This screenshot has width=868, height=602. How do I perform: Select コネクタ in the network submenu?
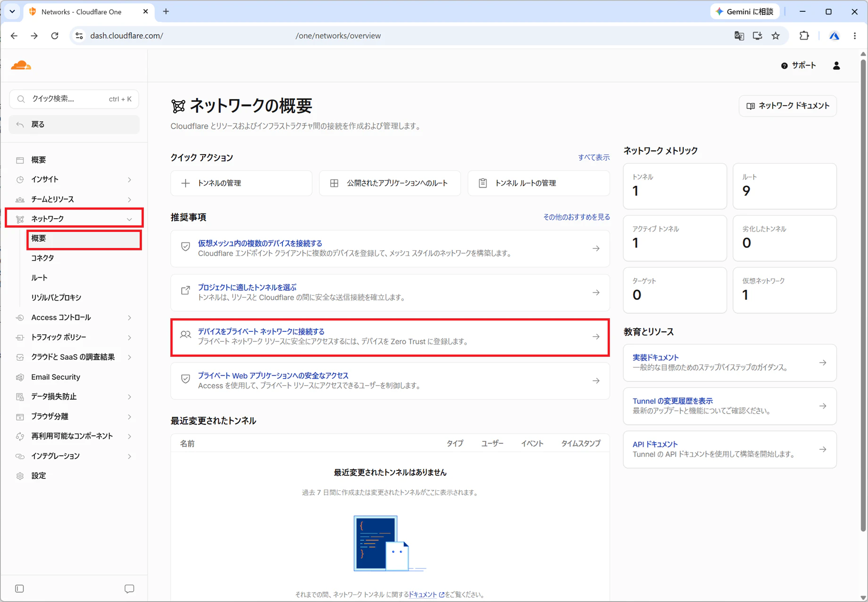(42, 258)
